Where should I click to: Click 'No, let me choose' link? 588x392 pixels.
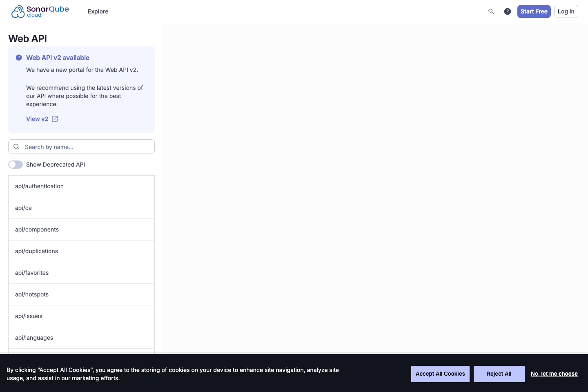tap(554, 374)
